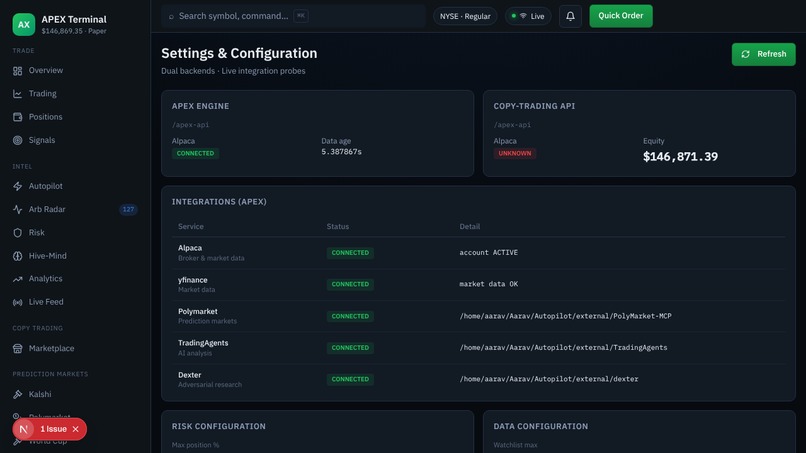Click the Marketplace store icon
This screenshot has width=806, height=453.
coord(17,349)
